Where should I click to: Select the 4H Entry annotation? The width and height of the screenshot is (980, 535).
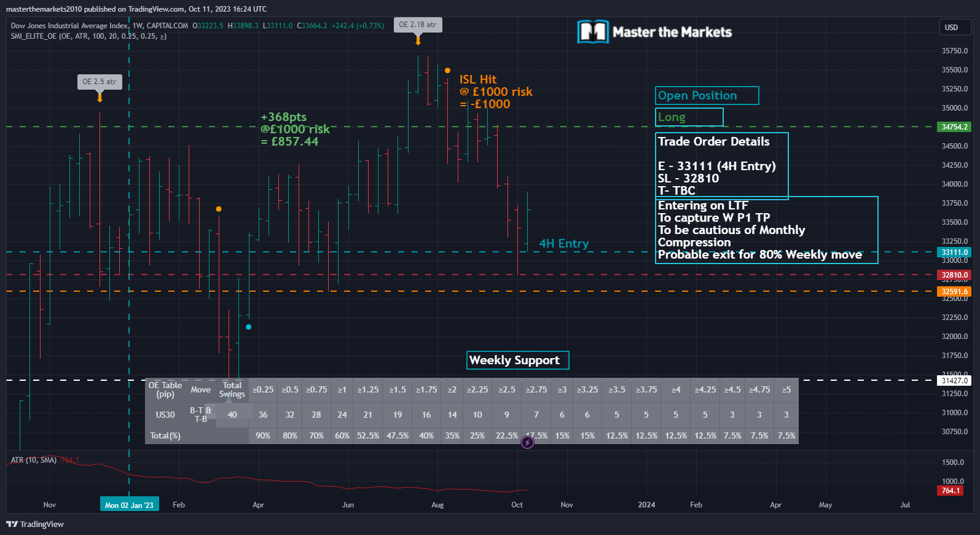pos(563,244)
